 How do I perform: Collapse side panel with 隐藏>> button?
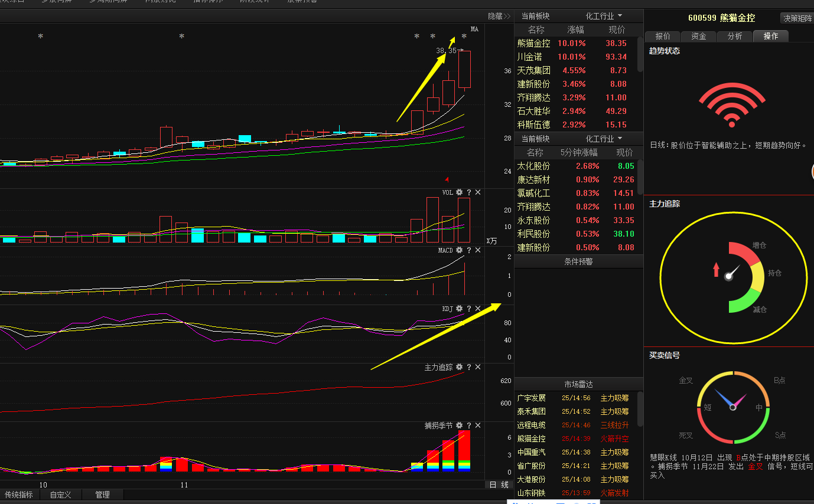(499, 17)
